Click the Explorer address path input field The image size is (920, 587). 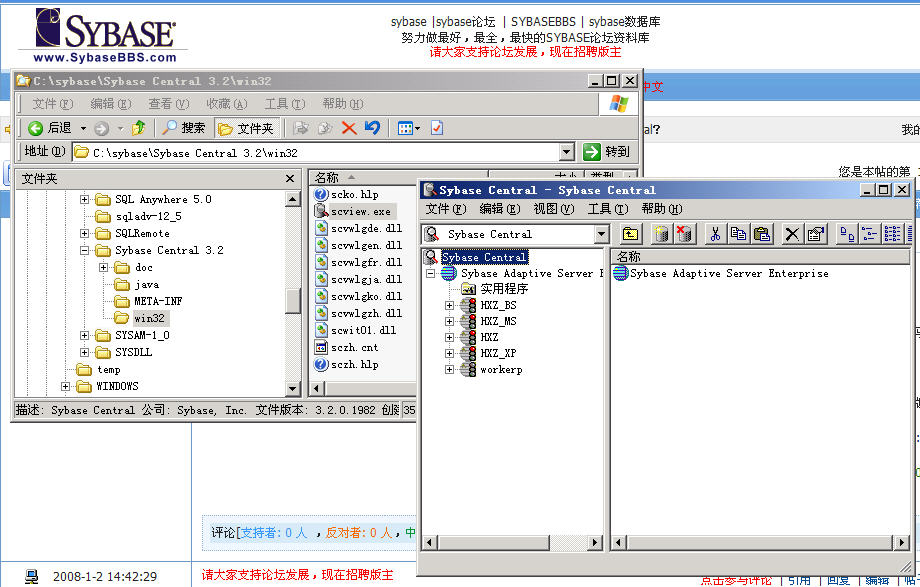pyautogui.click(x=316, y=152)
